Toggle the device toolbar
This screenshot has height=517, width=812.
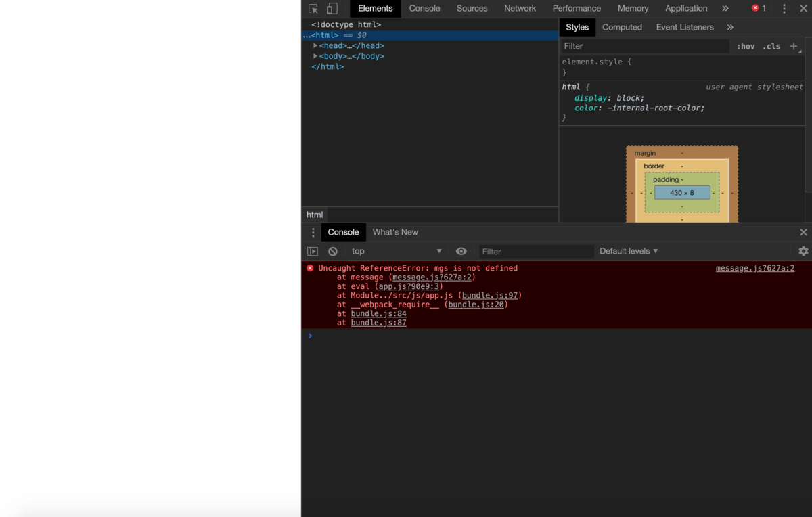tap(331, 8)
